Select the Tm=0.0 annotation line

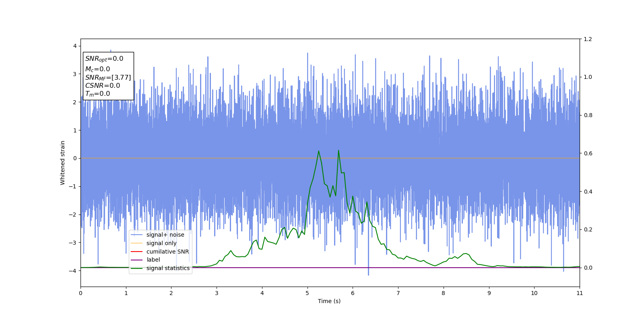coord(97,94)
